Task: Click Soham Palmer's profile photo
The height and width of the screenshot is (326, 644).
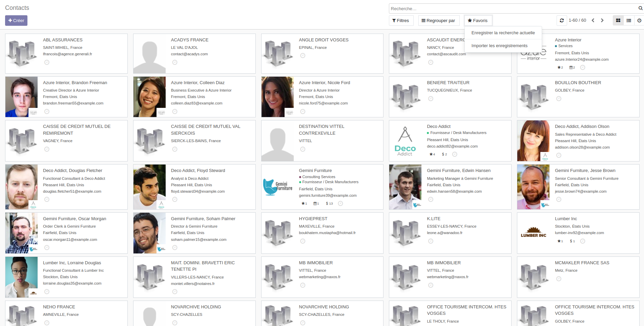Action: point(149,233)
